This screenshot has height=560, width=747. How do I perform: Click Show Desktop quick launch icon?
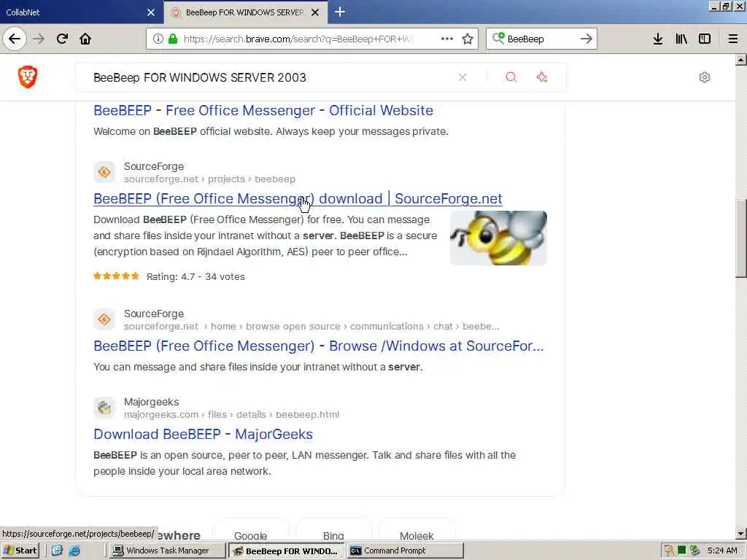[57, 551]
